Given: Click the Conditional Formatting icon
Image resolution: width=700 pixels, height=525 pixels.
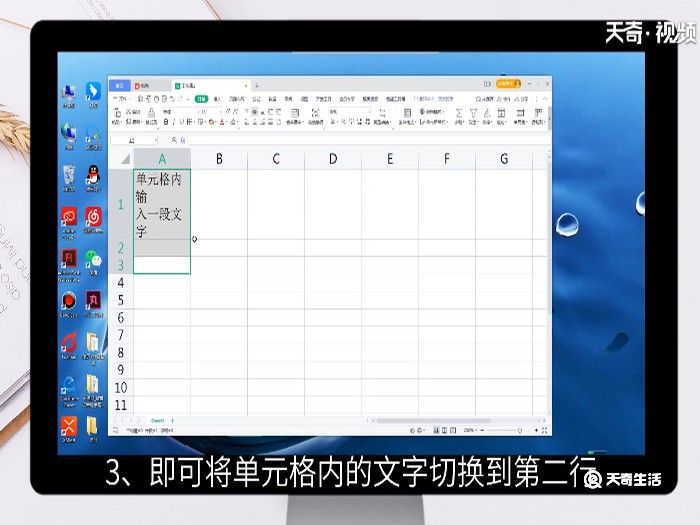Looking at the screenshot, I should click(407, 113).
